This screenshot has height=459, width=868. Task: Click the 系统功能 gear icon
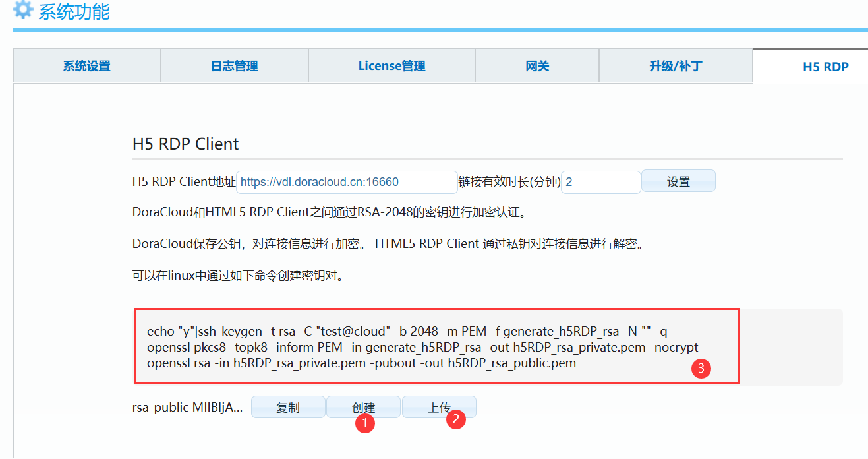pyautogui.click(x=22, y=11)
